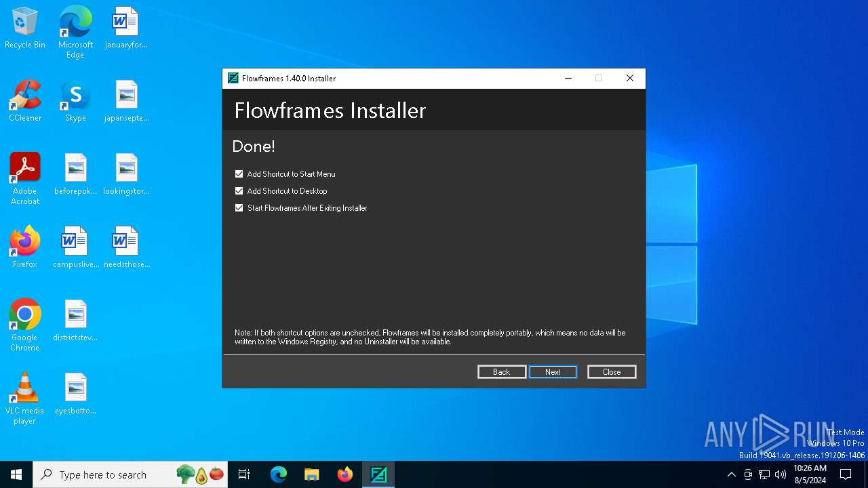Open Microsoft Edge from the taskbar
Viewport: 868px width, 488px height.
(x=279, y=474)
